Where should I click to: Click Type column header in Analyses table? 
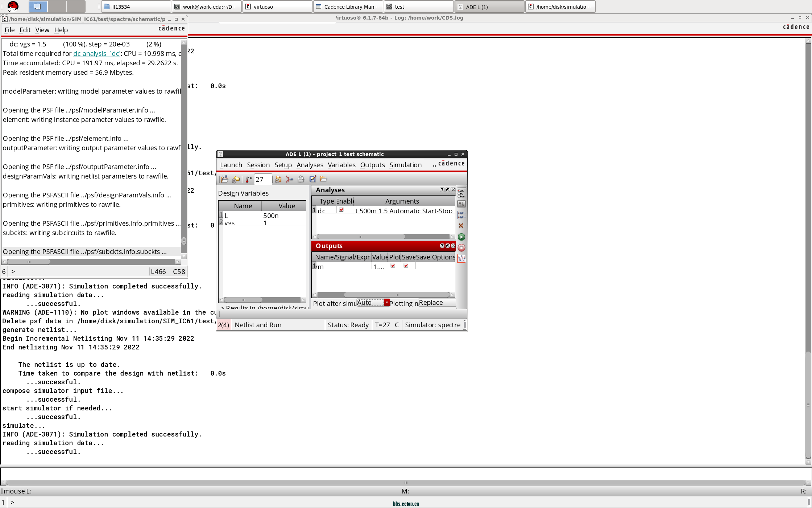click(x=327, y=201)
